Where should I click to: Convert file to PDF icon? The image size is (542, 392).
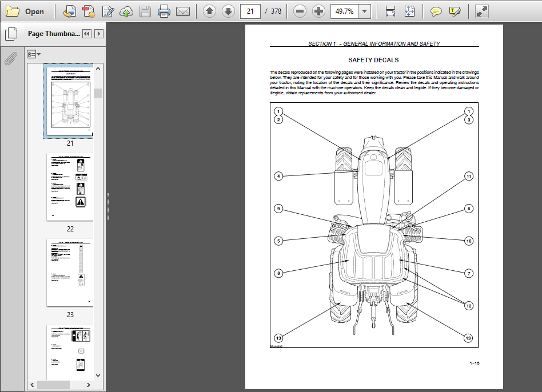point(70,11)
